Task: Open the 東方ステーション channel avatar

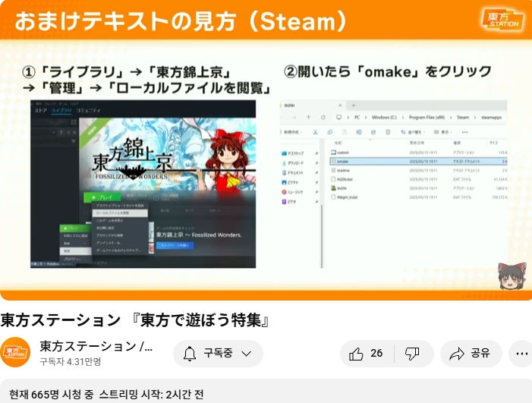Action: pos(15,352)
